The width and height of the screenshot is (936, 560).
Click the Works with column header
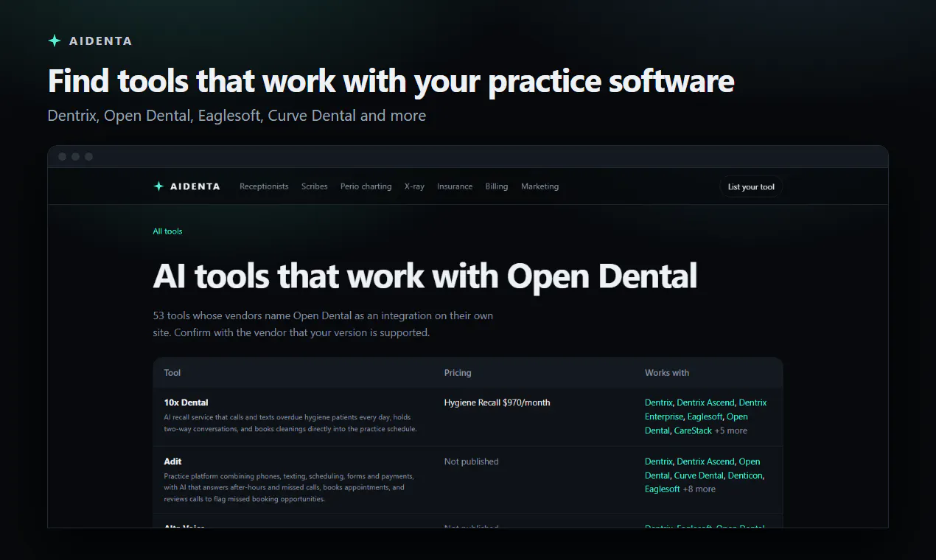[x=667, y=373]
